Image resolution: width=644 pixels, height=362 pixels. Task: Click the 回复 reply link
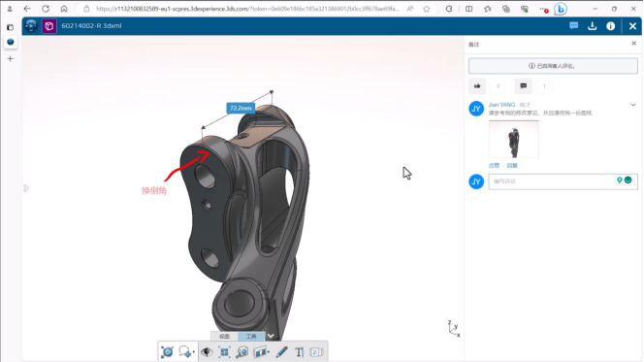[x=512, y=166]
